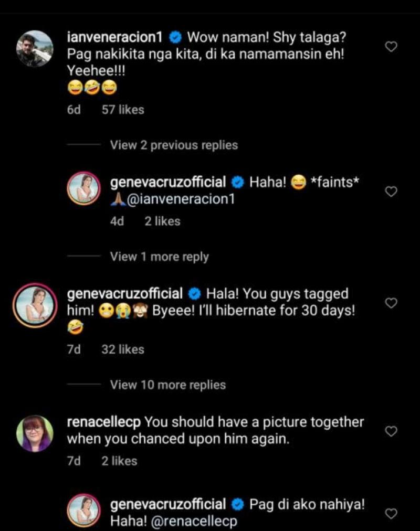View the "32 likes" list
Viewport: 420px width, 531px height.
tap(122, 349)
